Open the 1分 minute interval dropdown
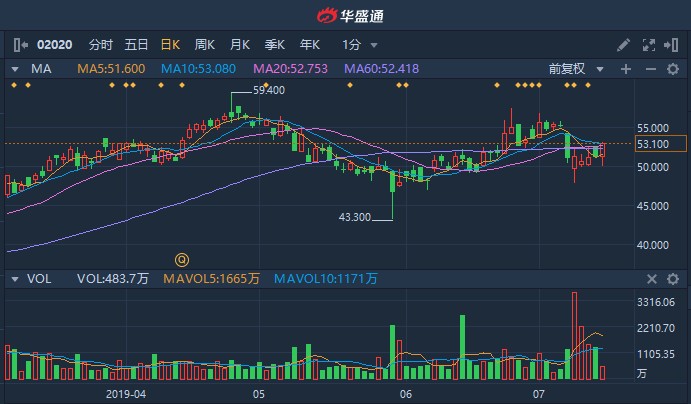This screenshot has height=404, width=691. pyautogui.click(x=360, y=45)
